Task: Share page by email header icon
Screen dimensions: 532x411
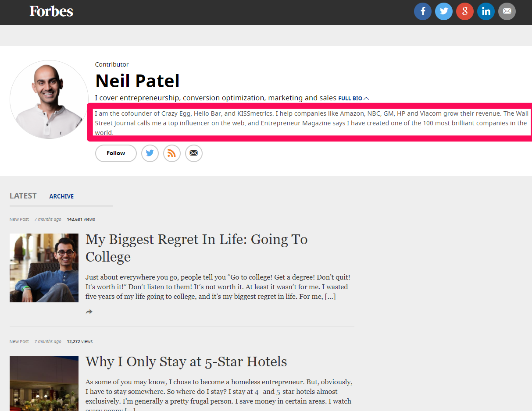Action: [x=507, y=11]
